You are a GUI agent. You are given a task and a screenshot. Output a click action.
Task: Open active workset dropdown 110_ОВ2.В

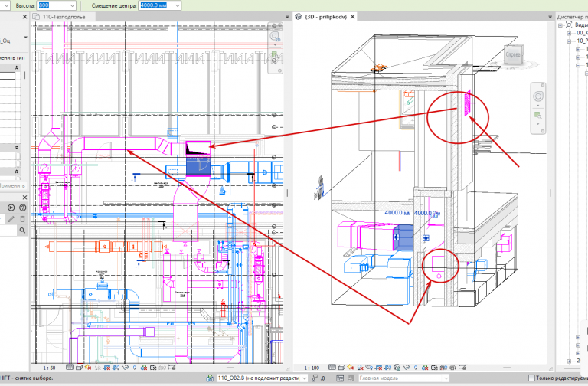tap(305, 378)
